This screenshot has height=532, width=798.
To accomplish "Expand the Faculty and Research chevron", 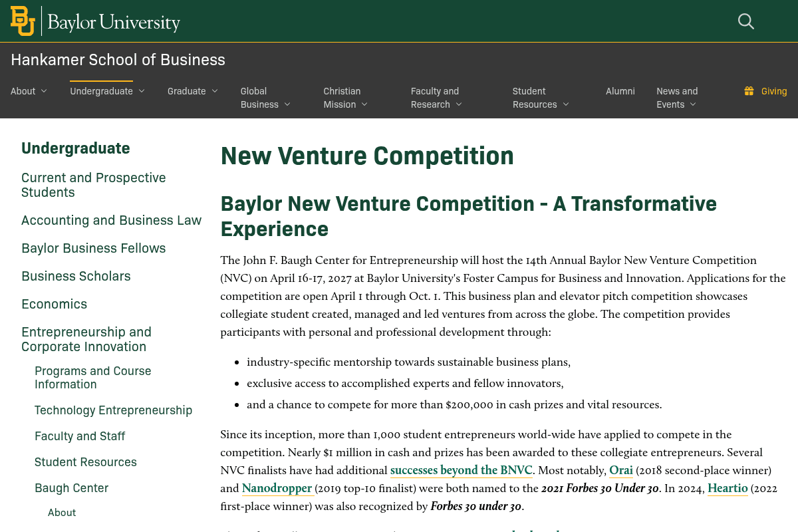I will 459,104.
